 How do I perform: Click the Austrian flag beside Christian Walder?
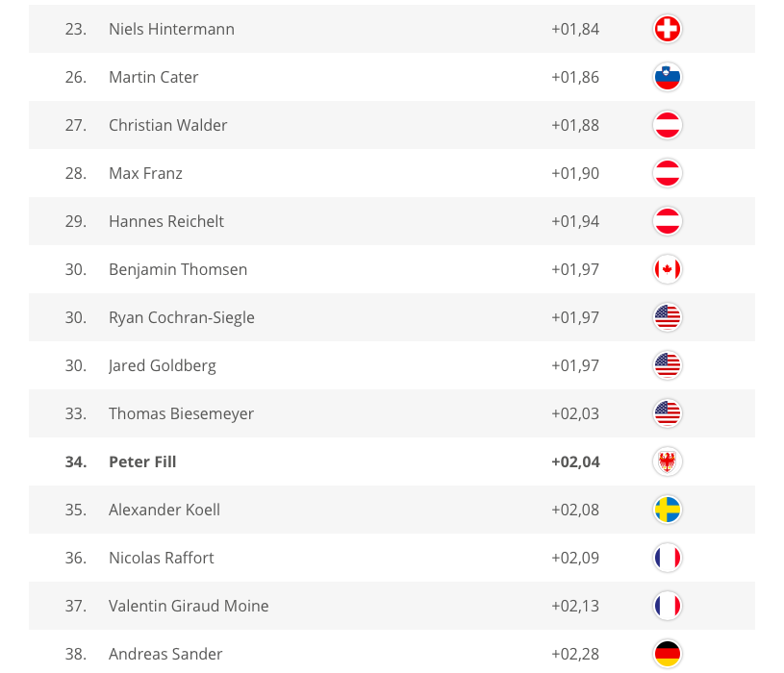click(x=667, y=125)
